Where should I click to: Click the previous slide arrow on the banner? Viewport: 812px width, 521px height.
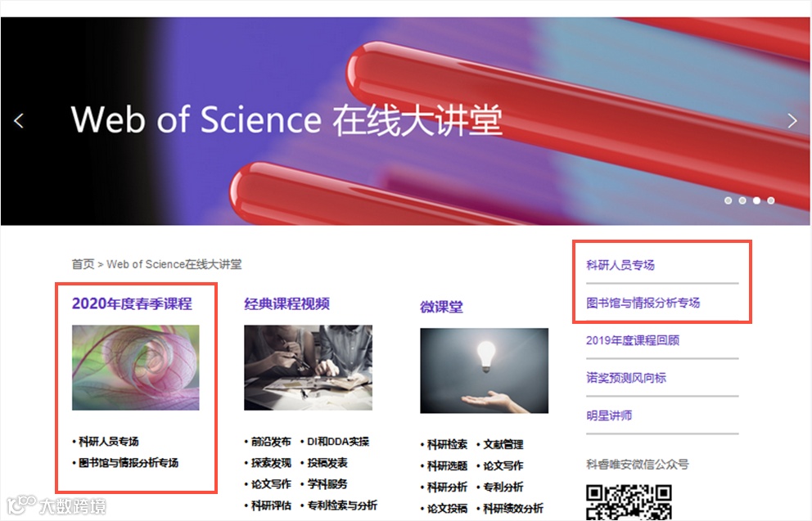[19, 120]
